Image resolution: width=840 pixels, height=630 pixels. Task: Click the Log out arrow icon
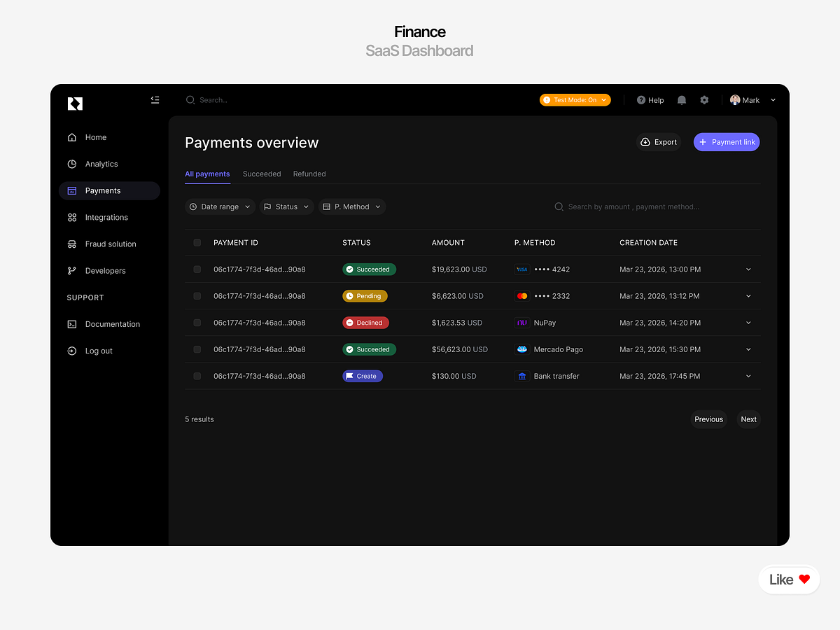[x=72, y=351]
